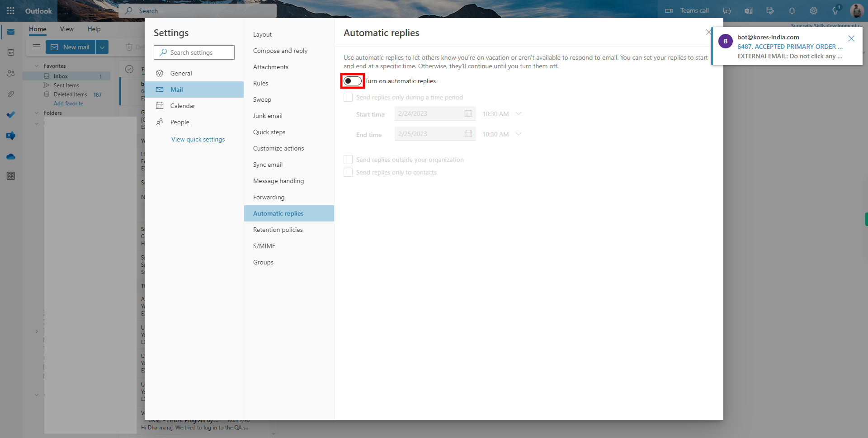Viewport: 868px width, 438px height.
Task: Click the search magnifier icon in settings
Action: coord(163,52)
